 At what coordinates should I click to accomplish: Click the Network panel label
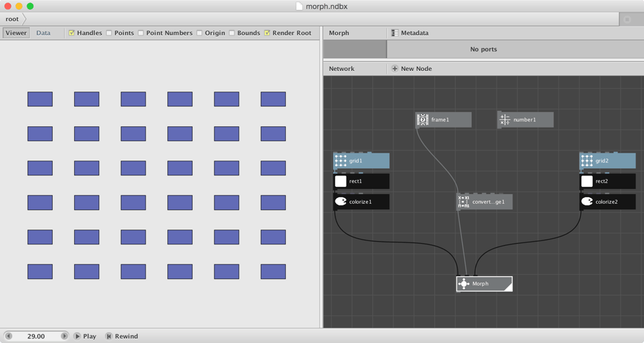tap(341, 69)
